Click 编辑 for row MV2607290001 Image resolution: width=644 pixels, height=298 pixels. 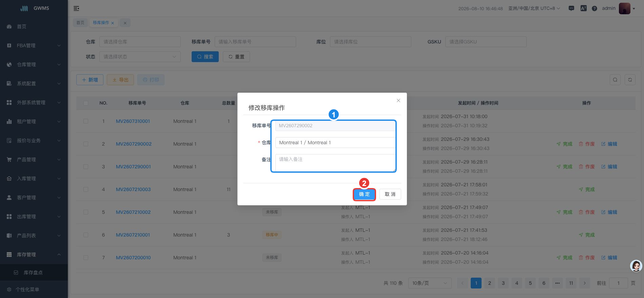[609, 167]
